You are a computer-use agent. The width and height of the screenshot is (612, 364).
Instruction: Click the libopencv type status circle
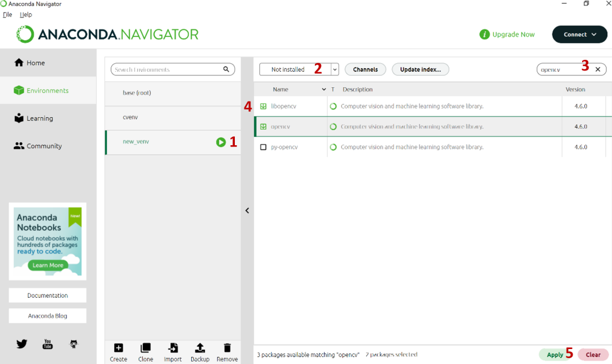[333, 106]
